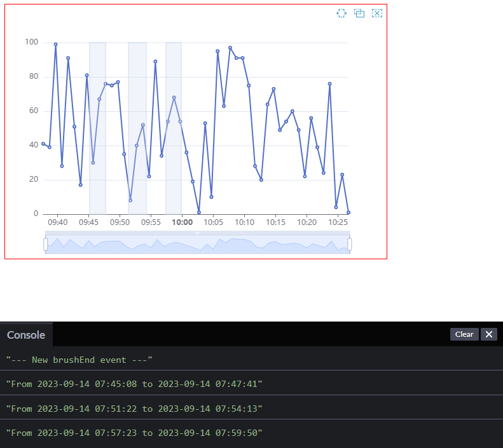Click the 10:25 x-axis label
The height and width of the screenshot is (448, 503).
pyautogui.click(x=338, y=222)
